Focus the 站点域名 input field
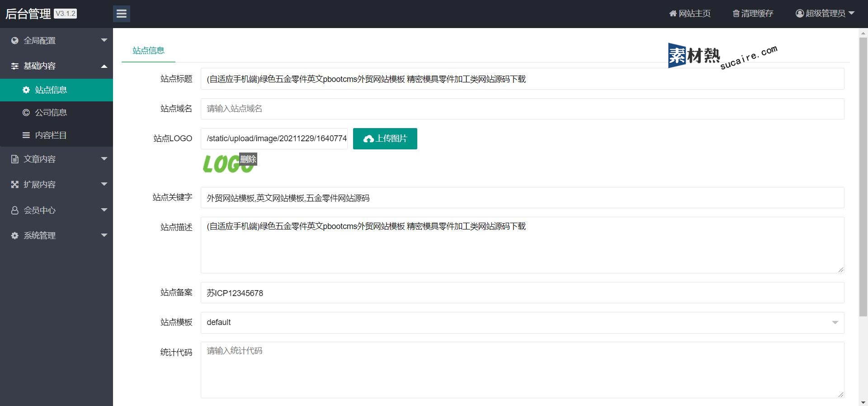 522,109
